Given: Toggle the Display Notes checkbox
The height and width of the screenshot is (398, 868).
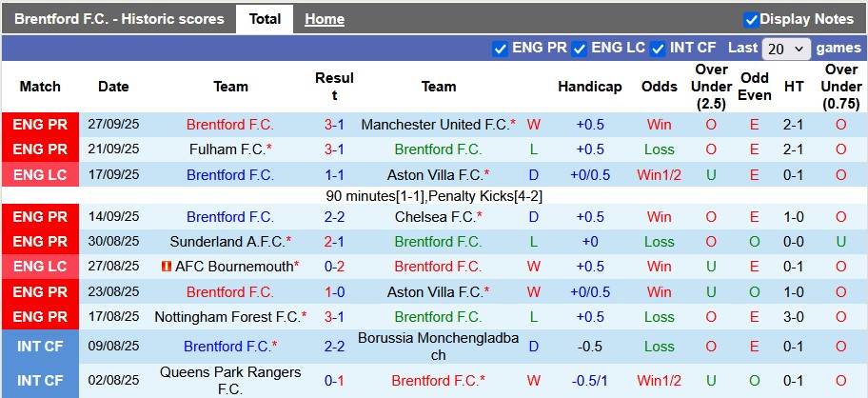Looking at the screenshot, I should [x=751, y=19].
